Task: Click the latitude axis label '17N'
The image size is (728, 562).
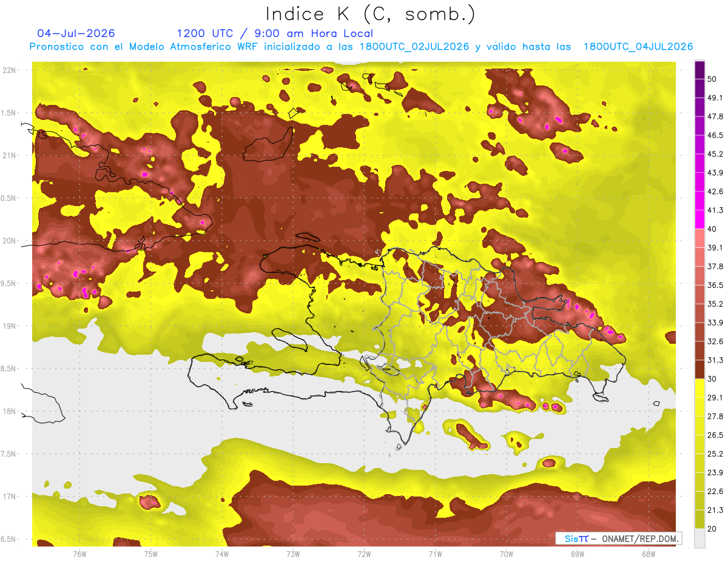Action: pyautogui.click(x=10, y=497)
